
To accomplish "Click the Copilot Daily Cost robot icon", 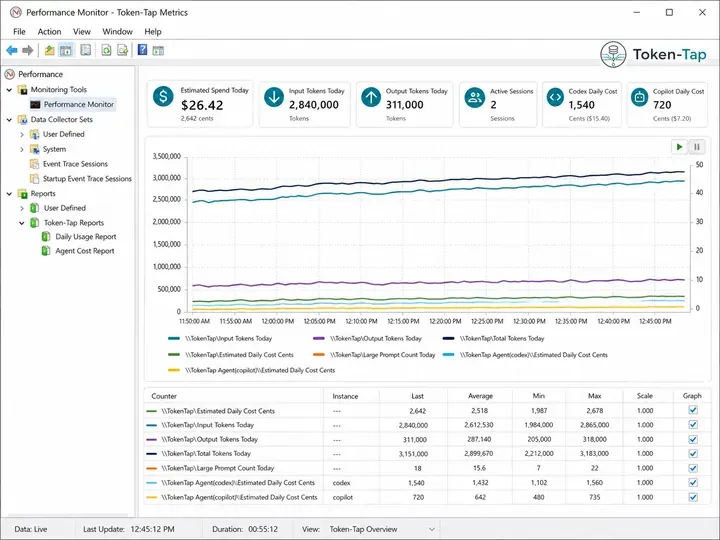I will coord(639,97).
